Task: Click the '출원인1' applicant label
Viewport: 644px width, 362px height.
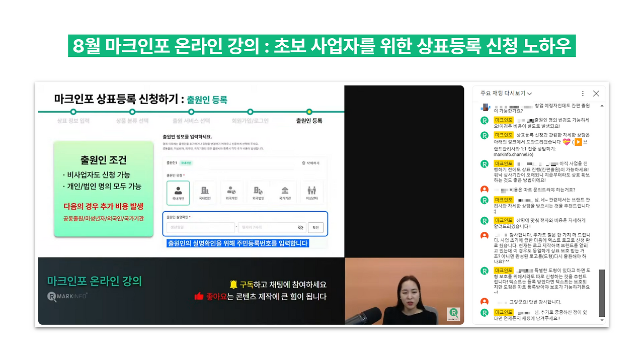Action: click(x=172, y=163)
